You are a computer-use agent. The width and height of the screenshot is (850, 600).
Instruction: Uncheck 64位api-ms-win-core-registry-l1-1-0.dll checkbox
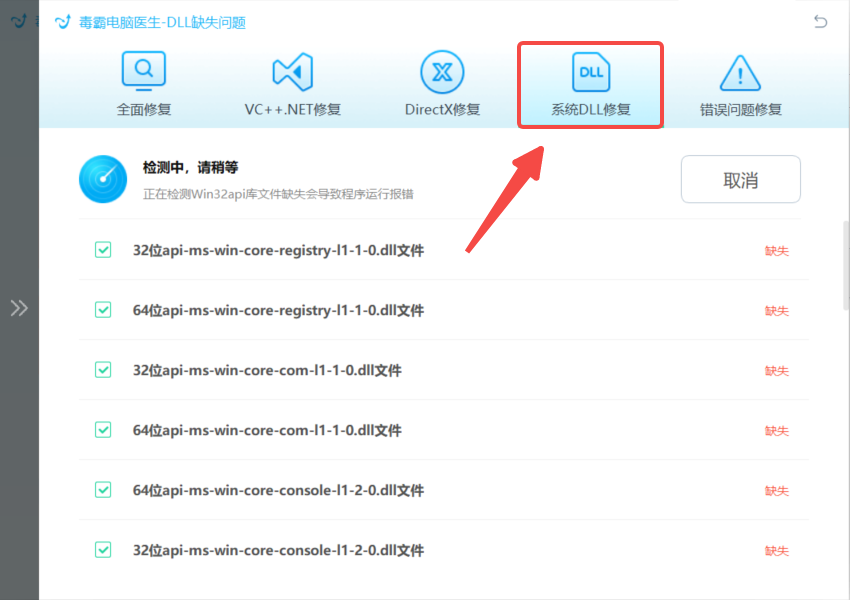103,310
